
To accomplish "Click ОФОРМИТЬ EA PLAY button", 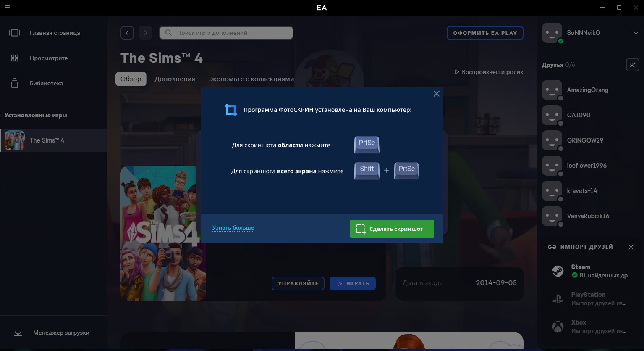I will click(485, 33).
